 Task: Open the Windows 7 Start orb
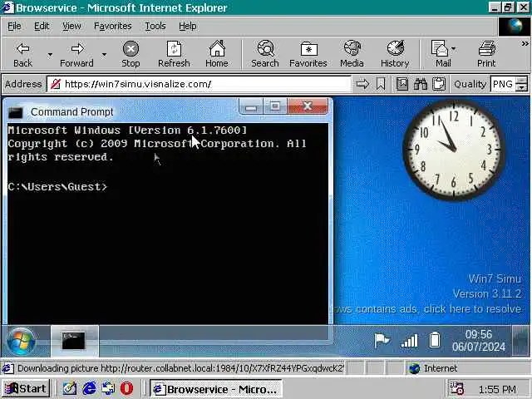pos(21,341)
